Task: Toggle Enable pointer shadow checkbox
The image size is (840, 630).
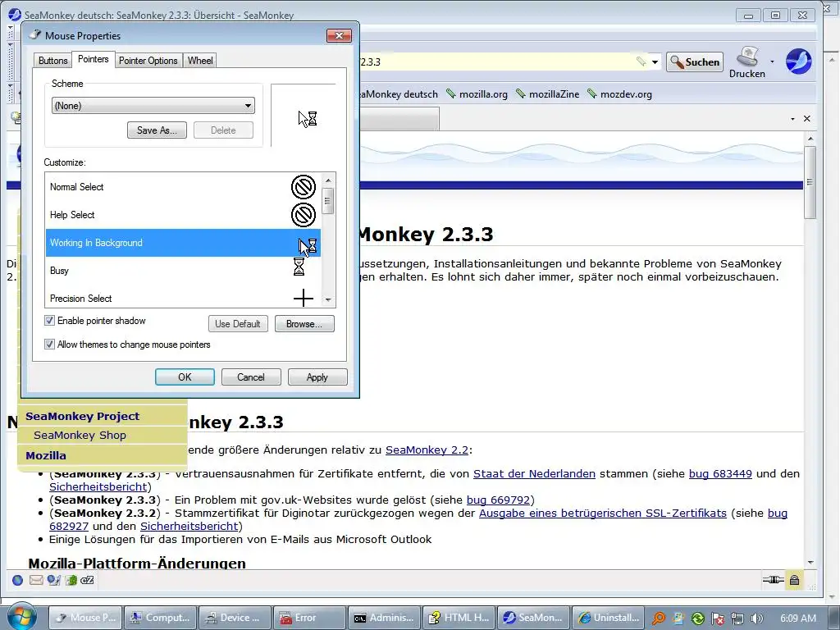Action: pyautogui.click(x=49, y=321)
